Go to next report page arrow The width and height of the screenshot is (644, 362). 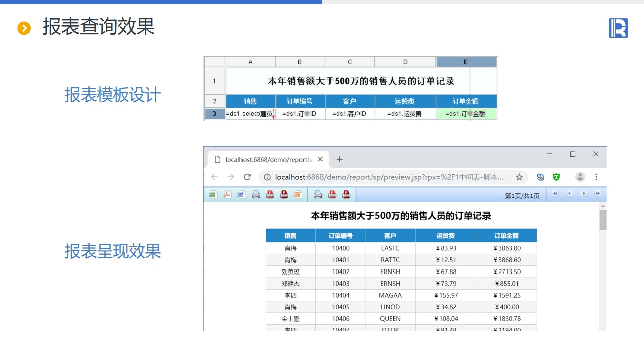(584, 194)
